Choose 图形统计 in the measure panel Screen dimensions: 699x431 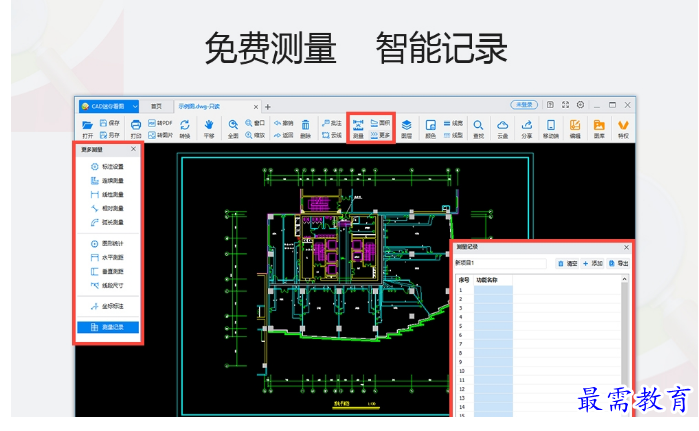[x=107, y=243]
